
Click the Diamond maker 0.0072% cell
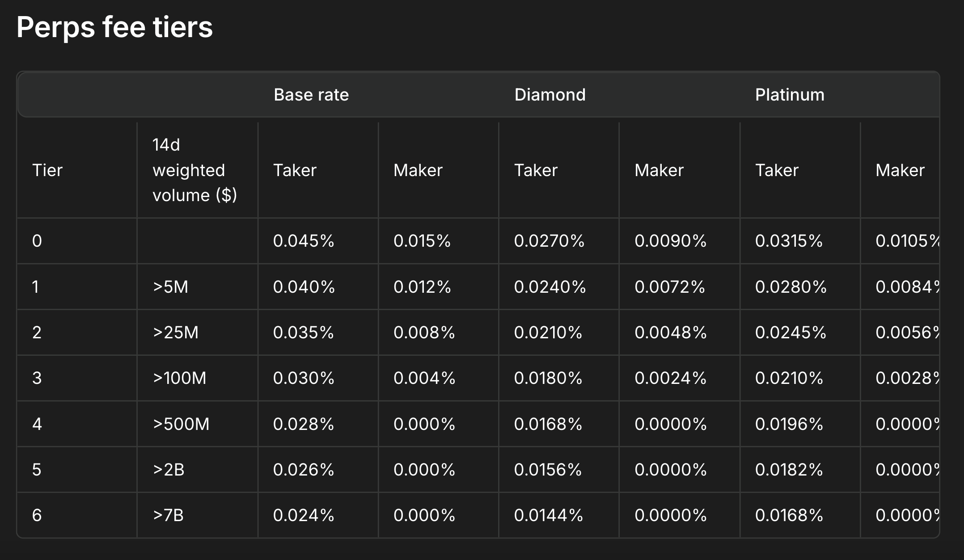click(x=670, y=287)
